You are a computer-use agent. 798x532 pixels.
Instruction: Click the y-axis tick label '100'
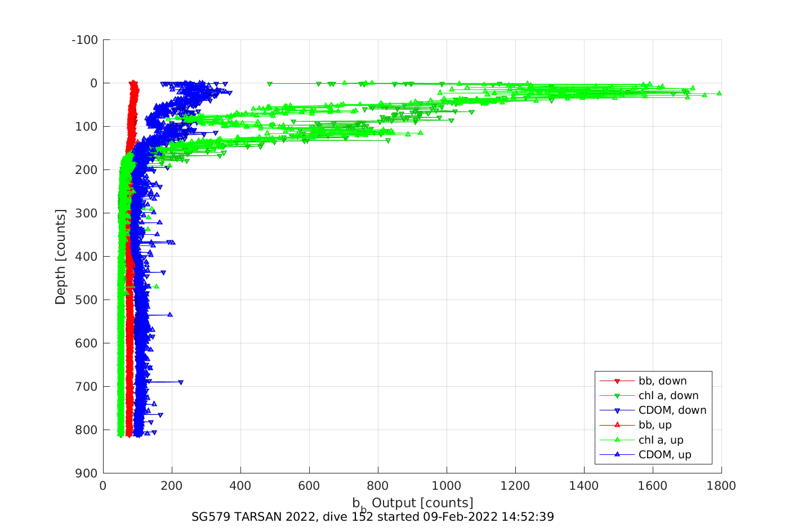point(87,127)
